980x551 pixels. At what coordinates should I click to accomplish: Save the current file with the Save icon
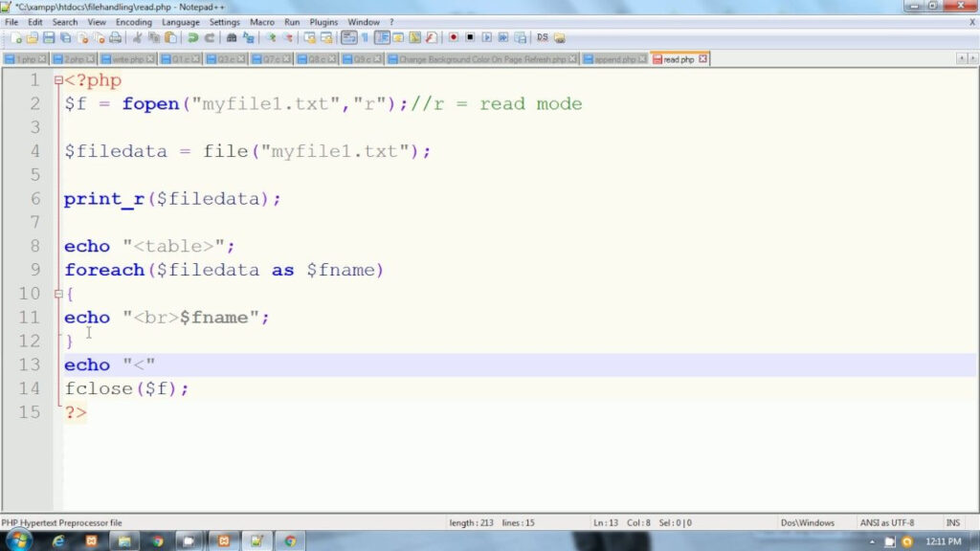[49, 38]
